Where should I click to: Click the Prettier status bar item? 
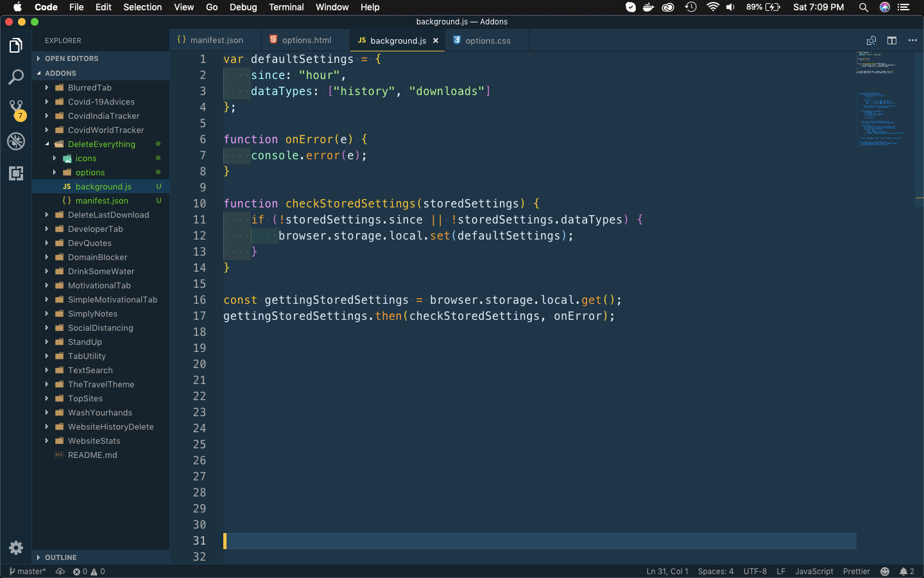coord(857,572)
